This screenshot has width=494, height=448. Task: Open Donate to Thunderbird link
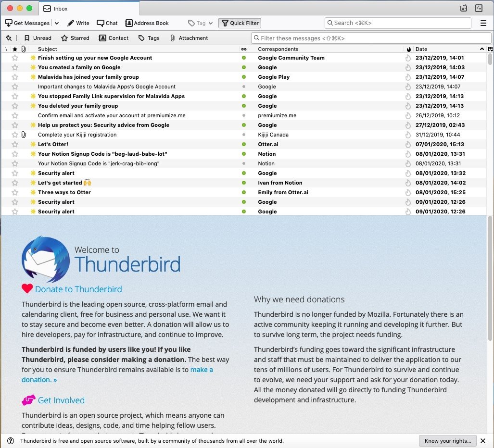(78, 289)
